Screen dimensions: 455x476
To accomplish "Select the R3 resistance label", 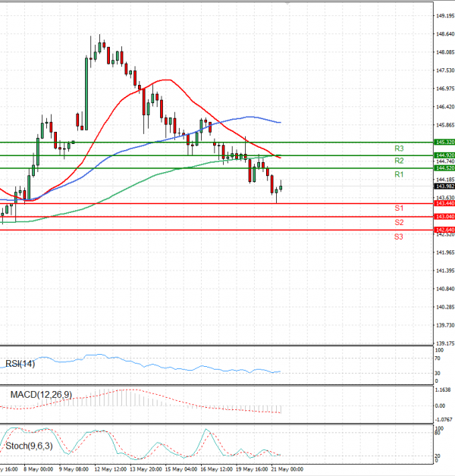I will 398,149.
